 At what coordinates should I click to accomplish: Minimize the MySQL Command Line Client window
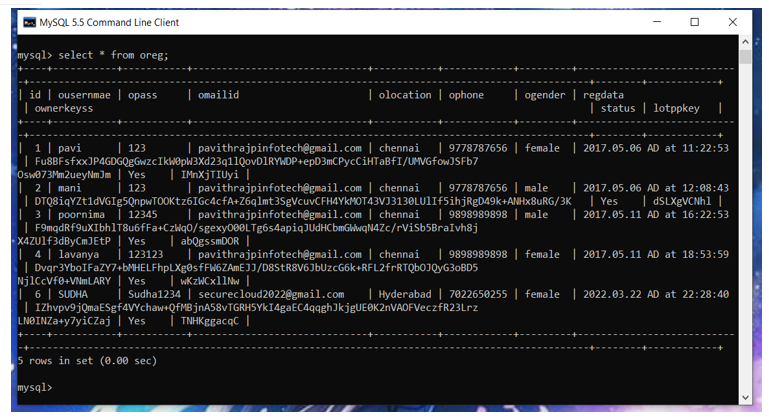click(x=657, y=22)
